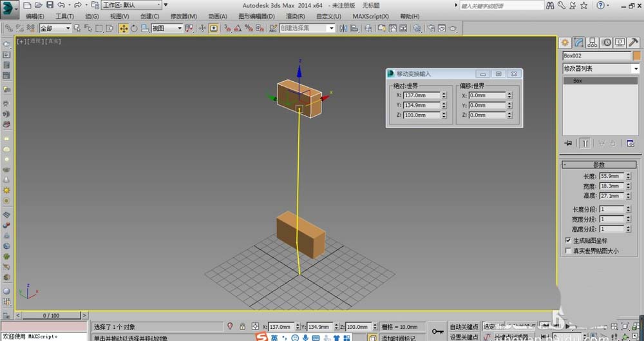Uncheck Generate Mapping Coords checkbox
The image size is (644, 341).
point(568,240)
